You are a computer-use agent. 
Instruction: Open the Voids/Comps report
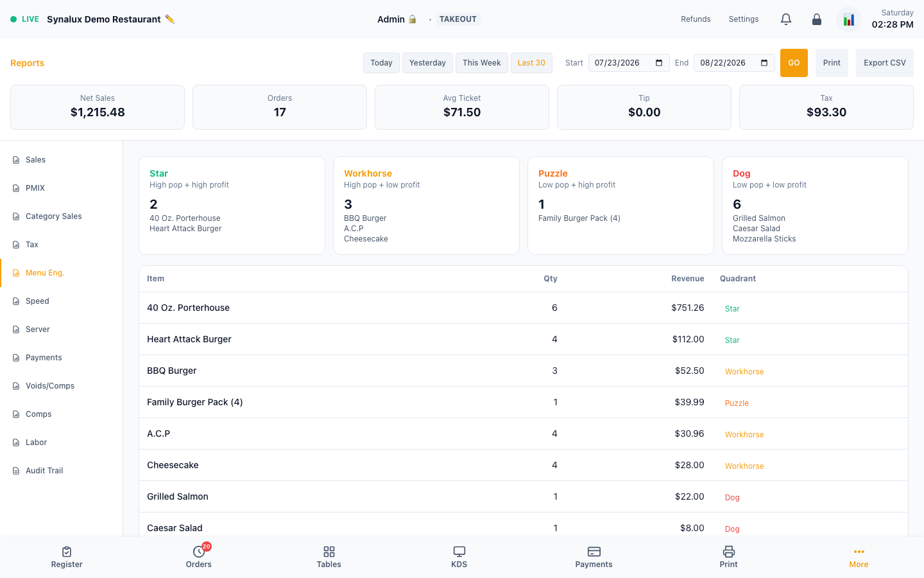[61, 386]
